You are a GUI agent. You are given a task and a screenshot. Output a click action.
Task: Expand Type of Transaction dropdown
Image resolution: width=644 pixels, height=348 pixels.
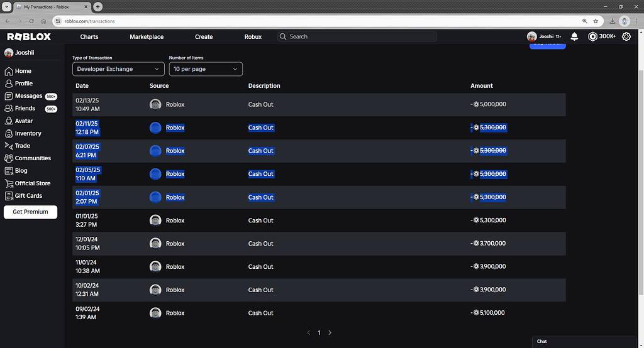coord(118,69)
